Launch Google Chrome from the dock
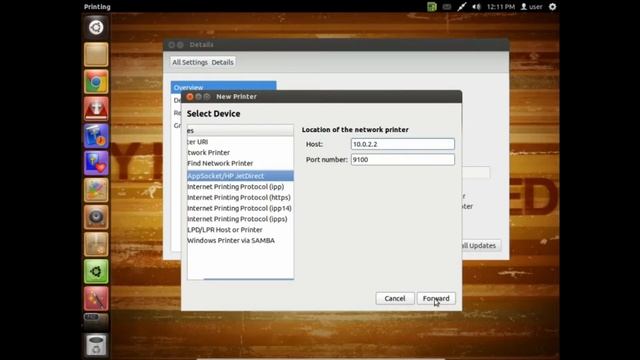Image resolution: width=640 pixels, height=360 pixels. tap(96, 82)
